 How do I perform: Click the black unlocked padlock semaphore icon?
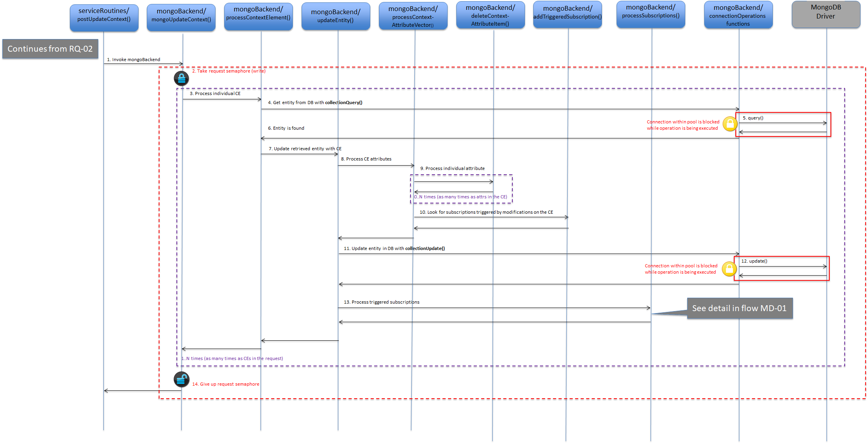click(181, 379)
